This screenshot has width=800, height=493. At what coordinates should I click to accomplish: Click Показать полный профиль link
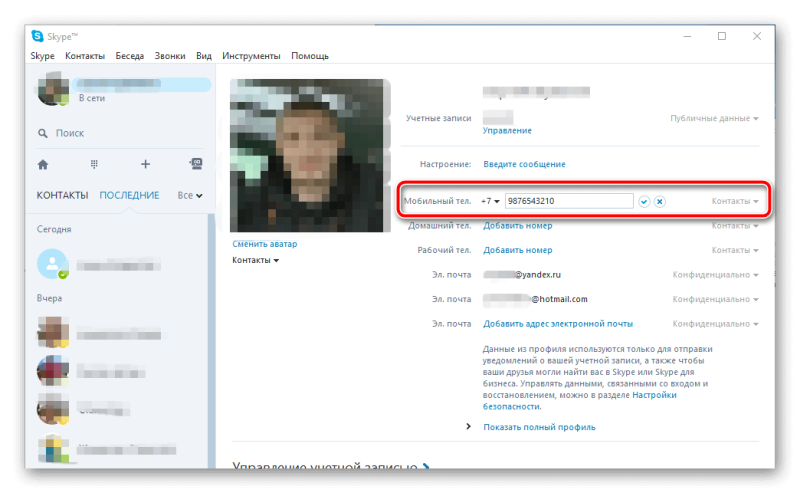tap(539, 427)
